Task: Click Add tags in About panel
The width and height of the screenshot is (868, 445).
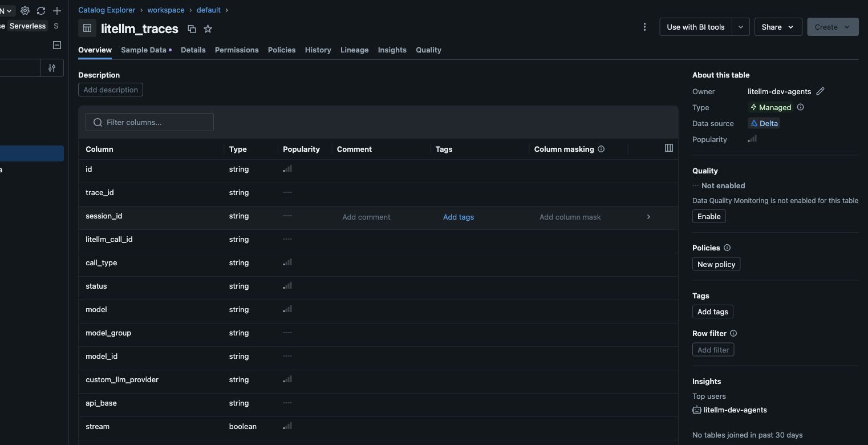Action: pos(713,311)
